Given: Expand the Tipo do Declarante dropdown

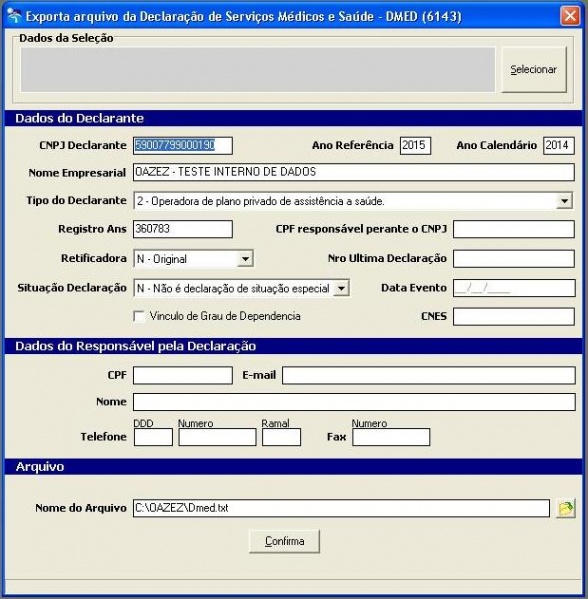Looking at the screenshot, I should pos(564,201).
